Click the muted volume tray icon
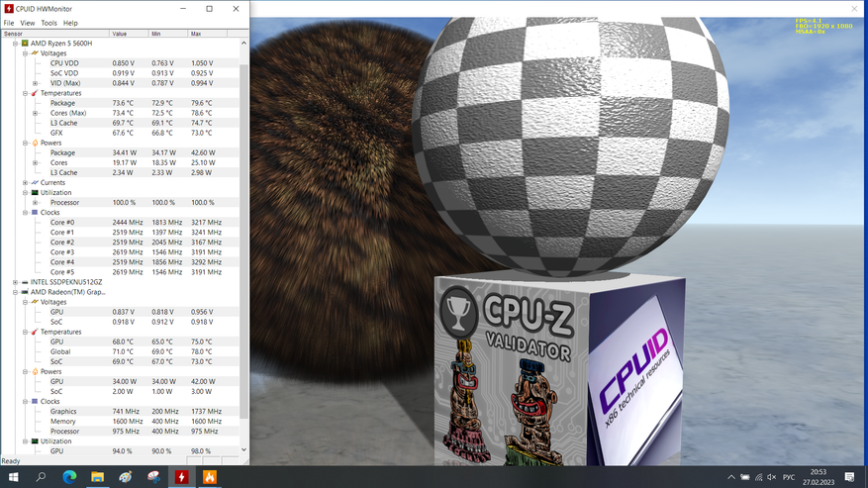 pyautogui.click(x=772, y=477)
